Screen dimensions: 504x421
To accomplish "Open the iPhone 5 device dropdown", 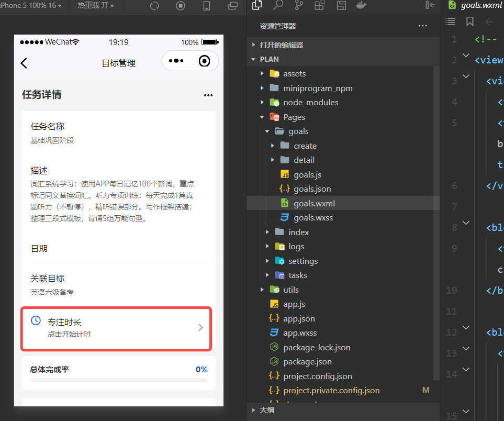I will pos(30,5).
